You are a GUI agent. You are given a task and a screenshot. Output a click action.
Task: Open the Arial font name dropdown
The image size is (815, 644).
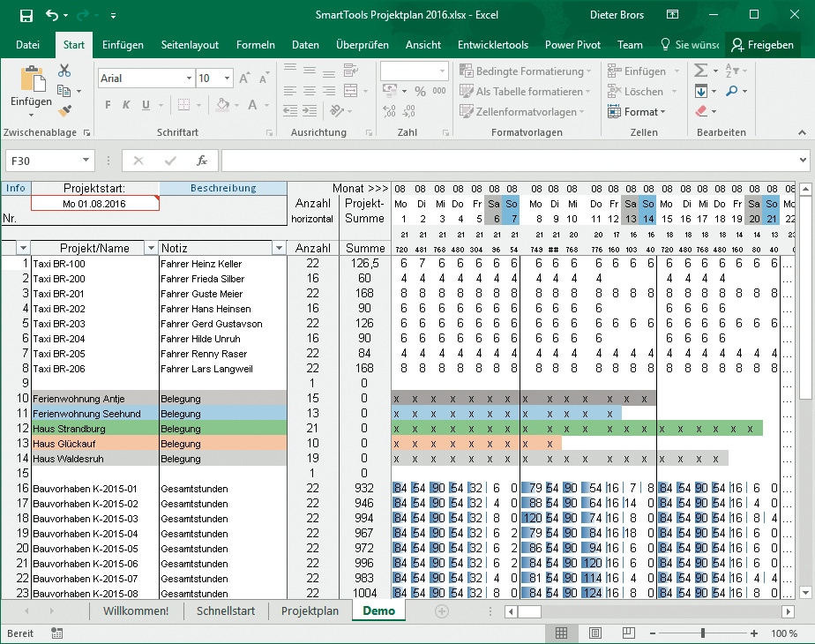click(189, 79)
